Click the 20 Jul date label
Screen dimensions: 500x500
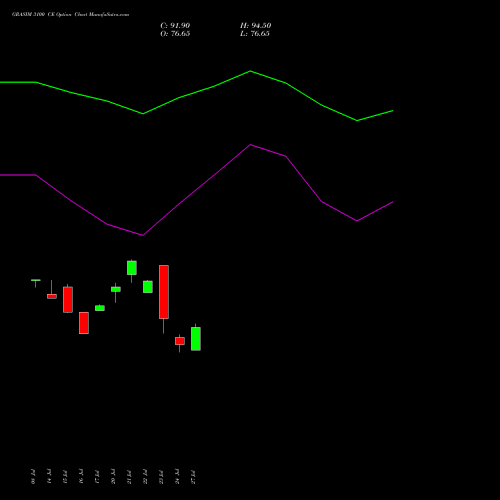pos(113,477)
